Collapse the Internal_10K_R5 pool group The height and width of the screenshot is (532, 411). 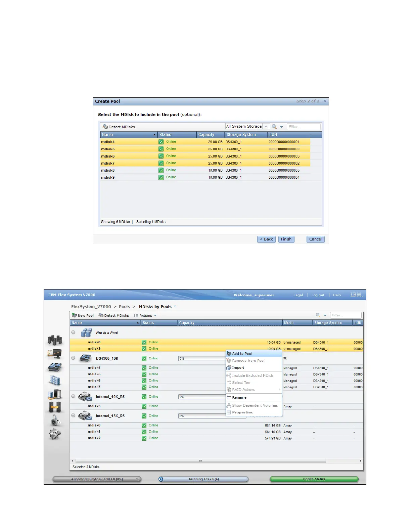[x=73, y=396]
